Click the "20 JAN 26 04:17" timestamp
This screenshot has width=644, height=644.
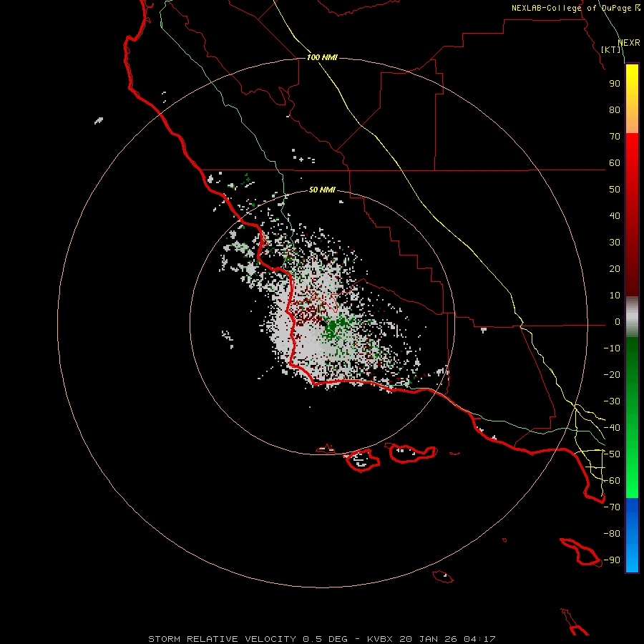click(447, 639)
